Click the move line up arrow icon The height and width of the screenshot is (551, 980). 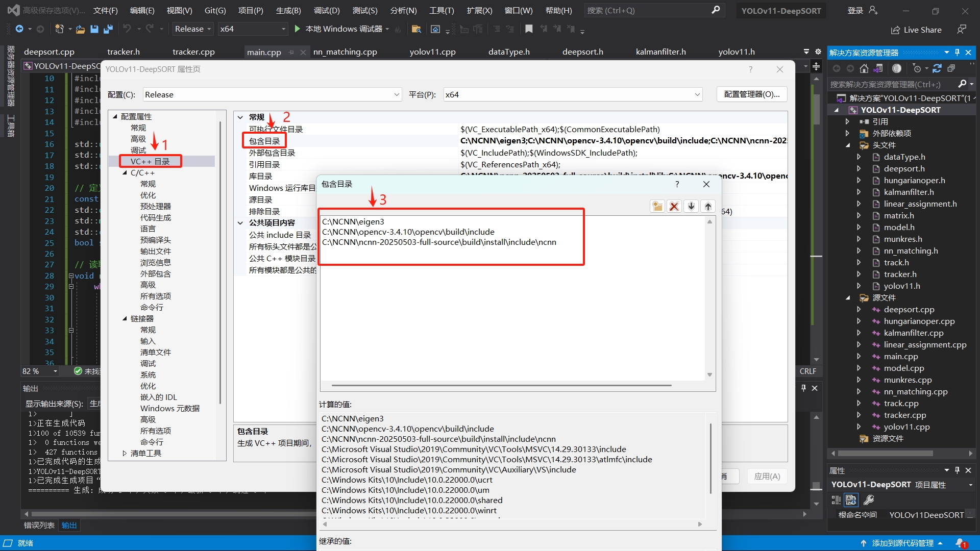(708, 206)
